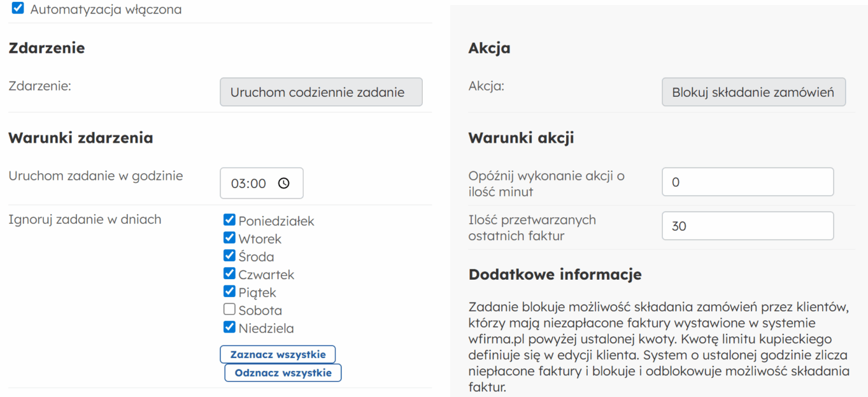This screenshot has width=868, height=397.
Task: Open the 'Uruchom codziennie zadanie' event dropdown
Action: (321, 92)
